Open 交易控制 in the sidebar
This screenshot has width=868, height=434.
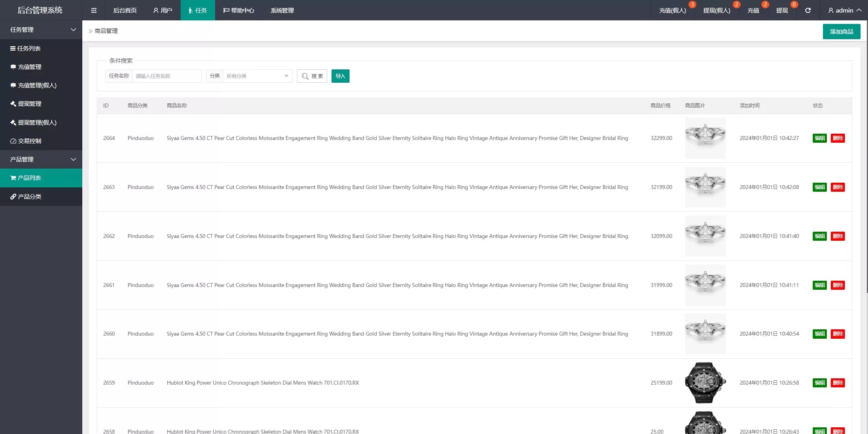(x=29, y=141)
